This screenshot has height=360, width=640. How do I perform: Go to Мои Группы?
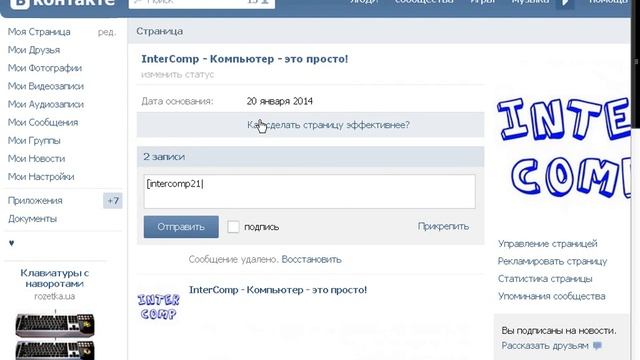[34, 140]
